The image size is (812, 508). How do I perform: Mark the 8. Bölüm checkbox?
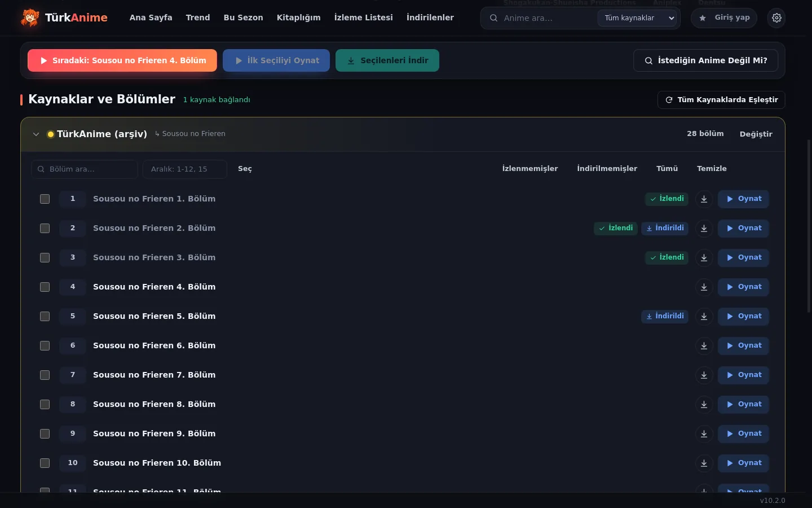click(45, 404)
